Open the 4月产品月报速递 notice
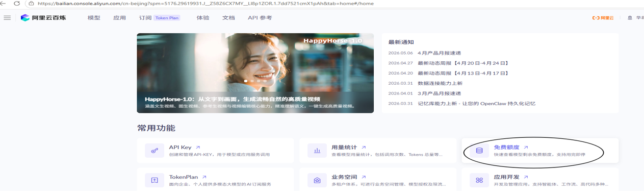Viewport: 644px width, 195px height. (x=439, y=53)
